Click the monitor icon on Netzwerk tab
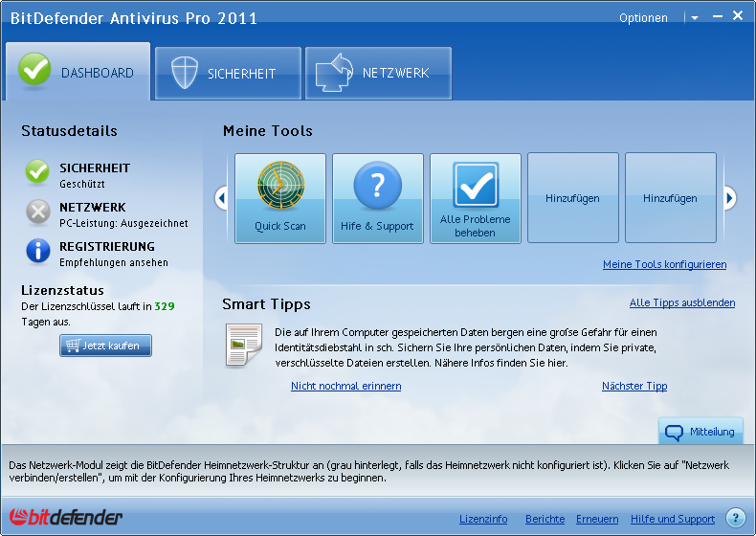Image resolution: width=756 pixels, height=536 pixels. (x=334, y=73)
